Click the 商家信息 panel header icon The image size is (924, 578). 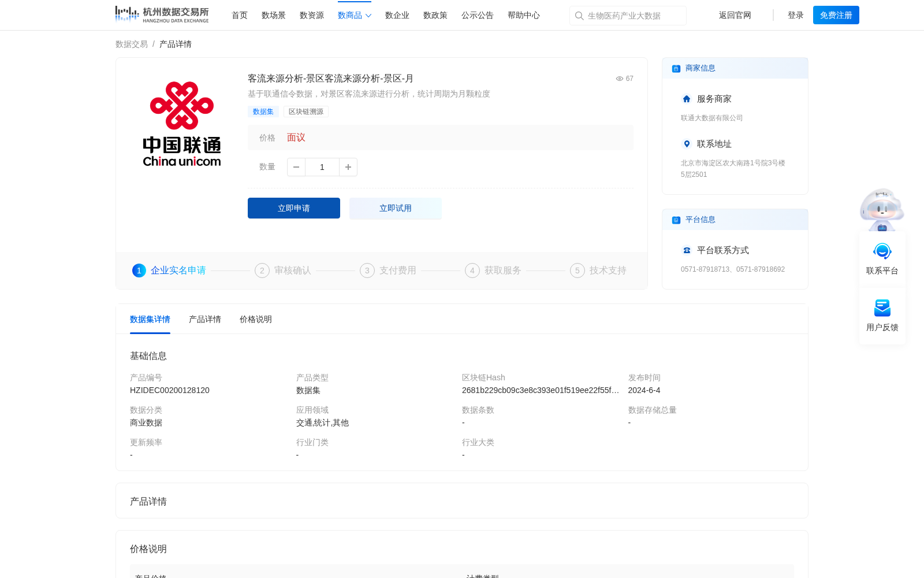(676, 69)
